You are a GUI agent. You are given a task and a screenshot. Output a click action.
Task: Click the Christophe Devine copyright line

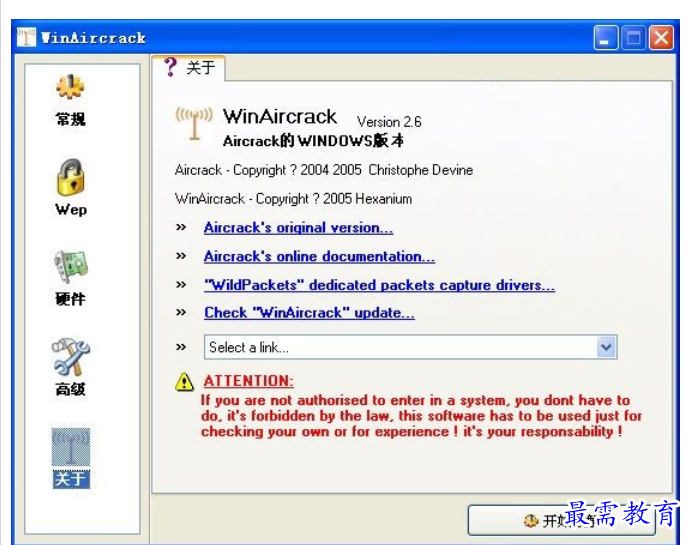pyautogui.click(x=324, y=170)
